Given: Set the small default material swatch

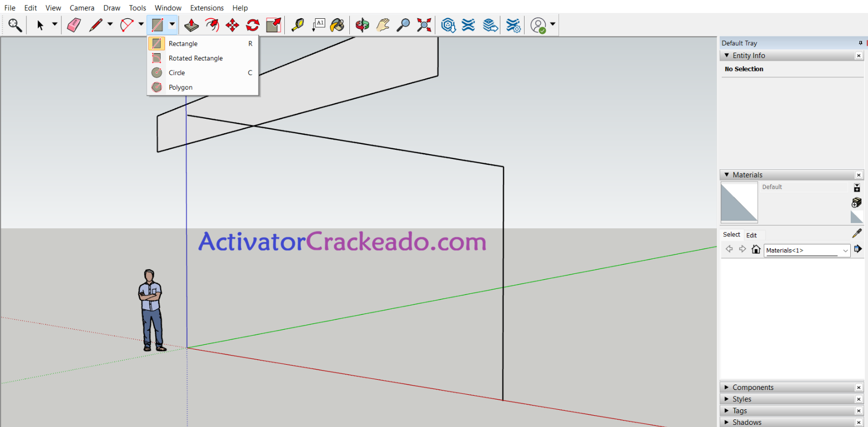Looking at the screenshot, I should (857, 217).
